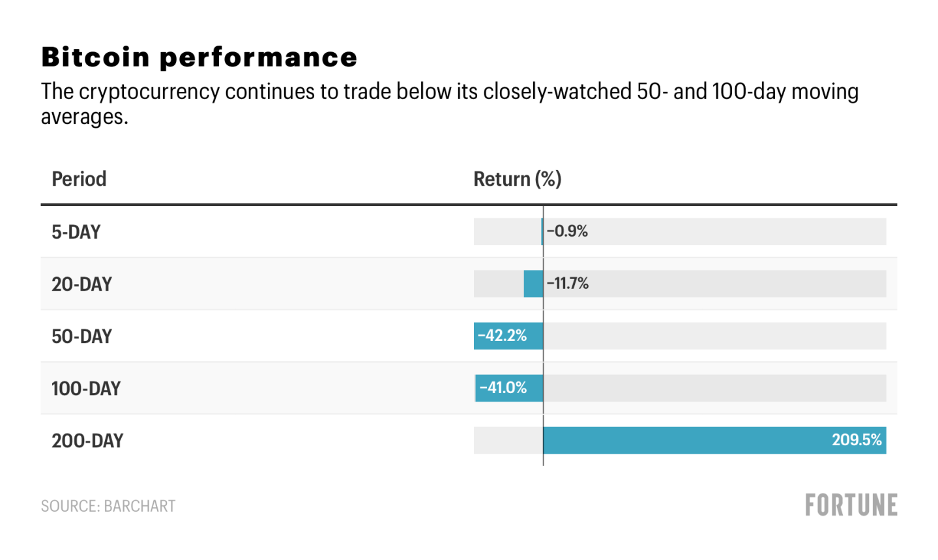Screen dimensions: 938x560
Task: Click the "Bitcoin performance" chart title
Action: tap(199, 57)
